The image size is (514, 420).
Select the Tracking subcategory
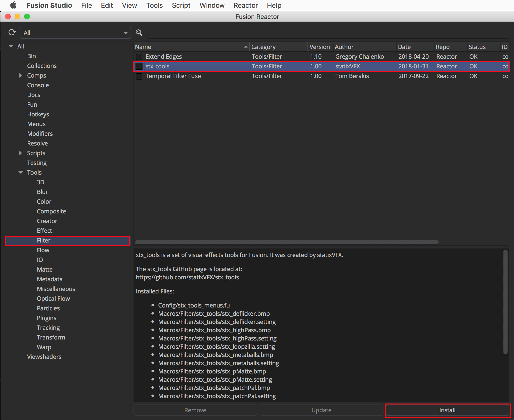pyautogui.click(x=48, y=328)
